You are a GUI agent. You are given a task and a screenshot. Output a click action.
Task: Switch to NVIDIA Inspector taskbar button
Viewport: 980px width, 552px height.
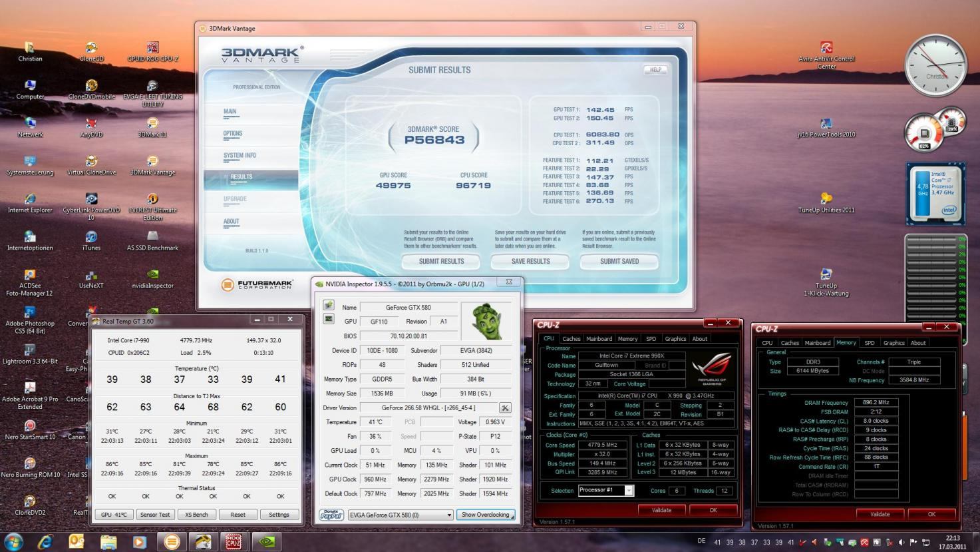(x=265, y=541)
